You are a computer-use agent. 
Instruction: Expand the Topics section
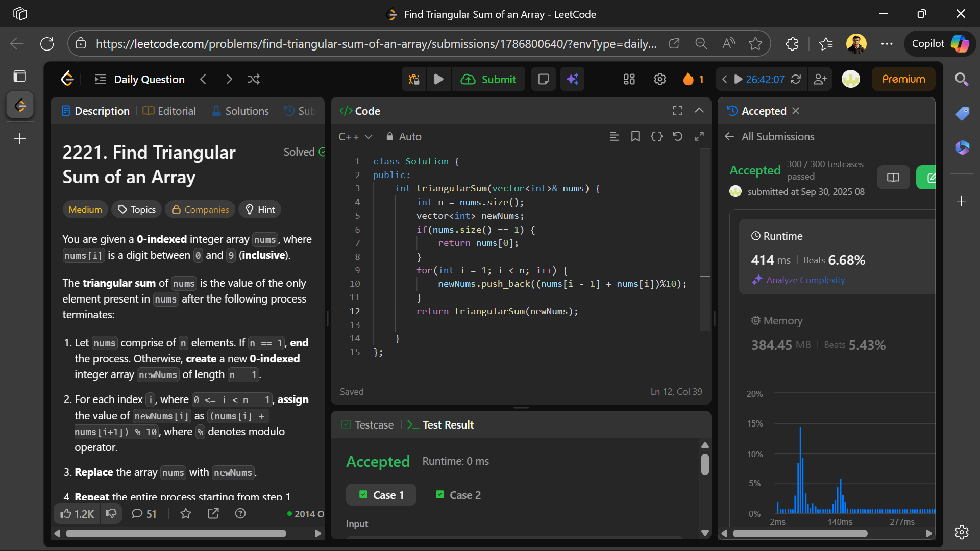(x=137, y=209)
